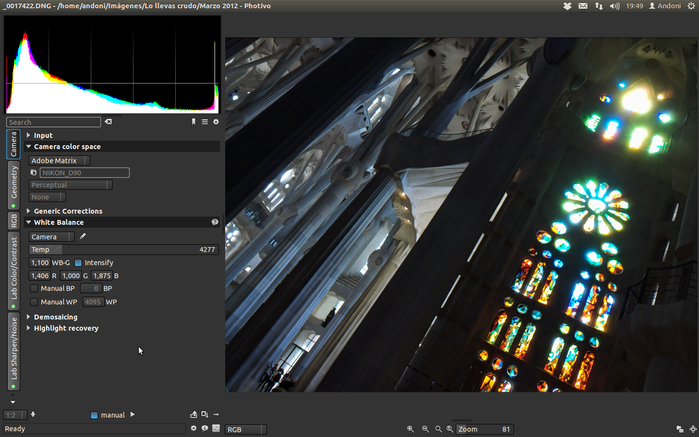Open the Camera white balance dropdown

coord(52,237)
